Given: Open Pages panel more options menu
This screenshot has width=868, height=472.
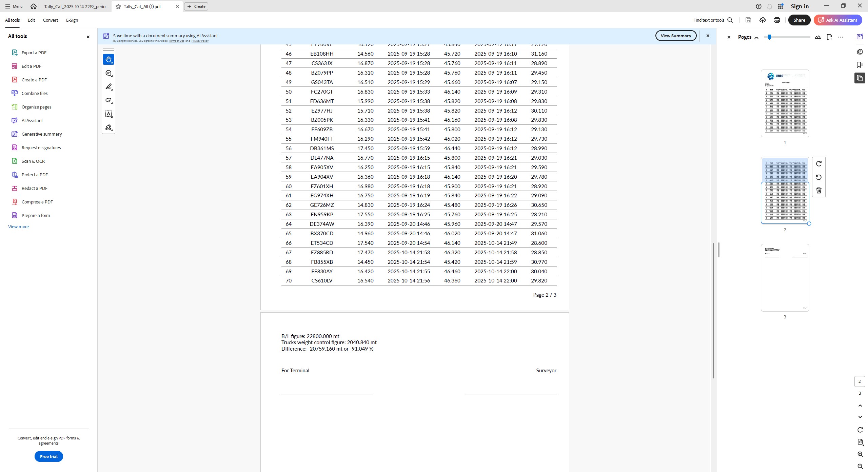Looking at the screenshot, I should click(840, 37).
